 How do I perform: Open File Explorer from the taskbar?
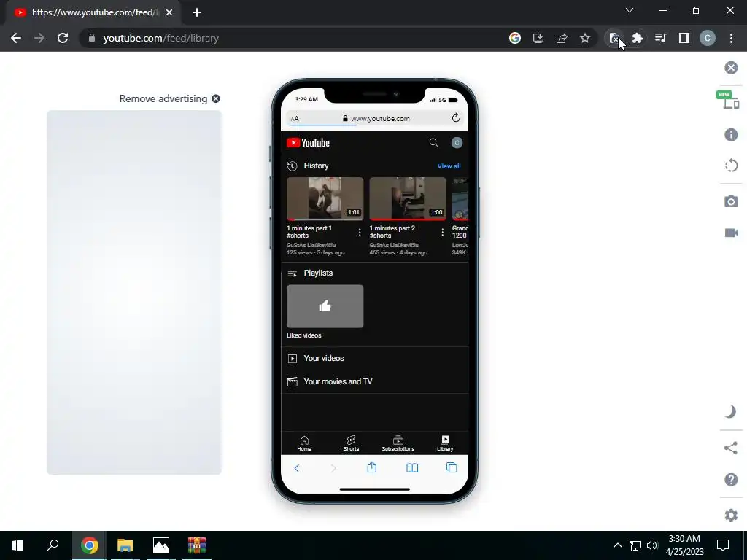pyautogui.click(x=125, y=545)
